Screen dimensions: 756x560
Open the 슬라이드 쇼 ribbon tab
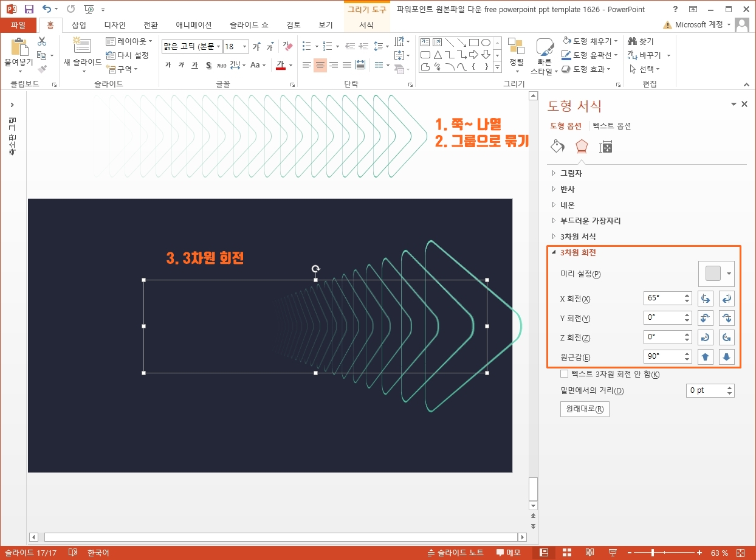249,25
